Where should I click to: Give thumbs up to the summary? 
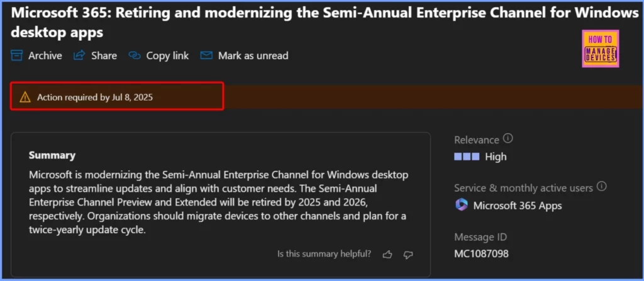[387, 255]
